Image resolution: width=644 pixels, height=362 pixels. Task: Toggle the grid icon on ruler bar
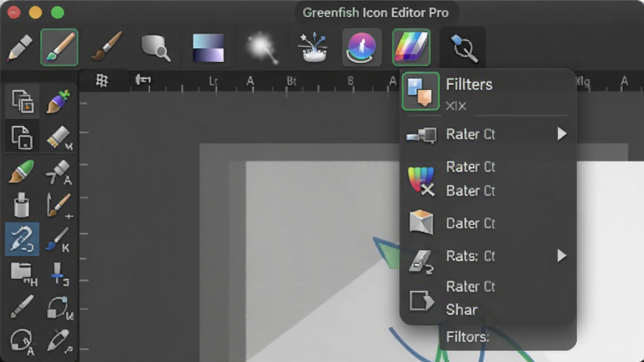(x=102, y=80)
